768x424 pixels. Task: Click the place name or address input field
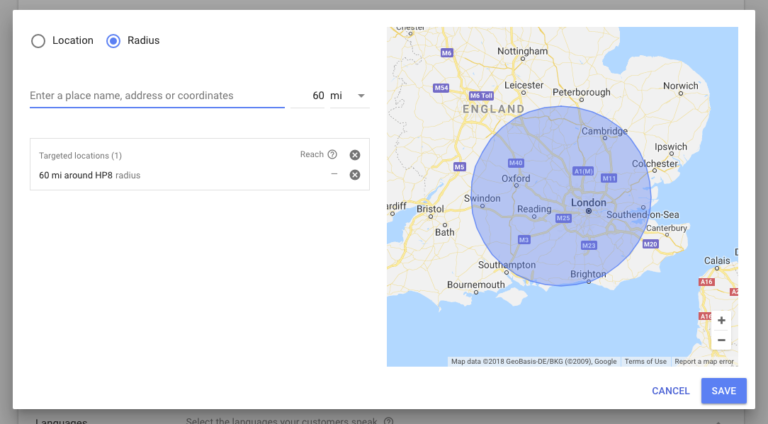click(157, 95)
